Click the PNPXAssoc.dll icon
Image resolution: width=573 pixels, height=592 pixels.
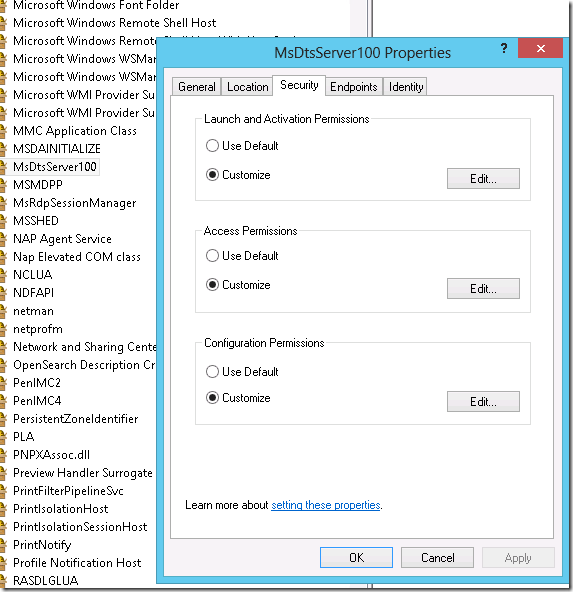pyautogui.click(x=3, y=455)
